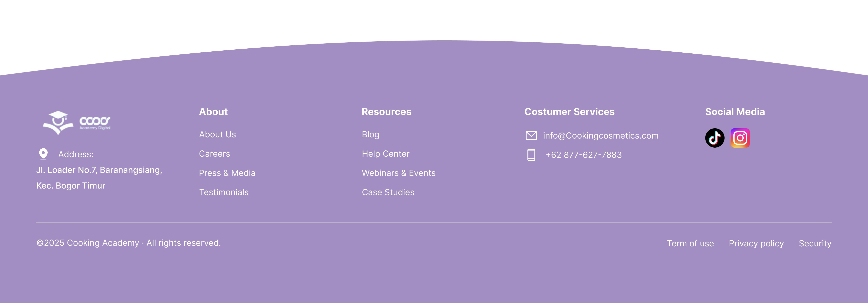Open the Term of use link
The width and height of the screenshot is (868, 303).
pyautogui.click(x=690, y=243)
